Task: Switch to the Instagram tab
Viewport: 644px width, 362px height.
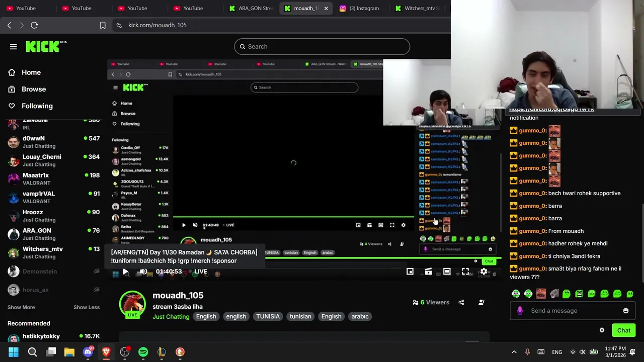Action: click(360, 8)
